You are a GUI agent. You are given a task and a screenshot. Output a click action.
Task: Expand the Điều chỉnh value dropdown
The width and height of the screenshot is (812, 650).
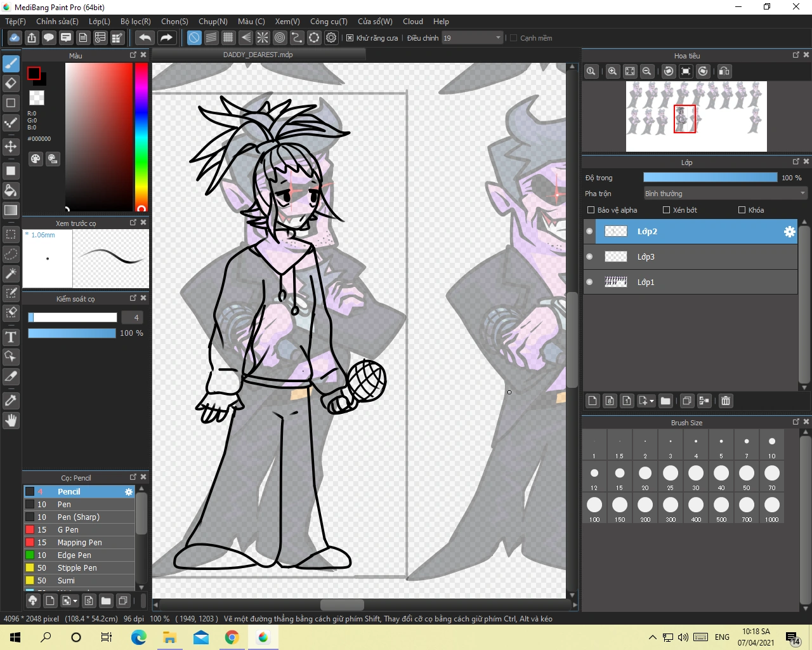point(498,38)
